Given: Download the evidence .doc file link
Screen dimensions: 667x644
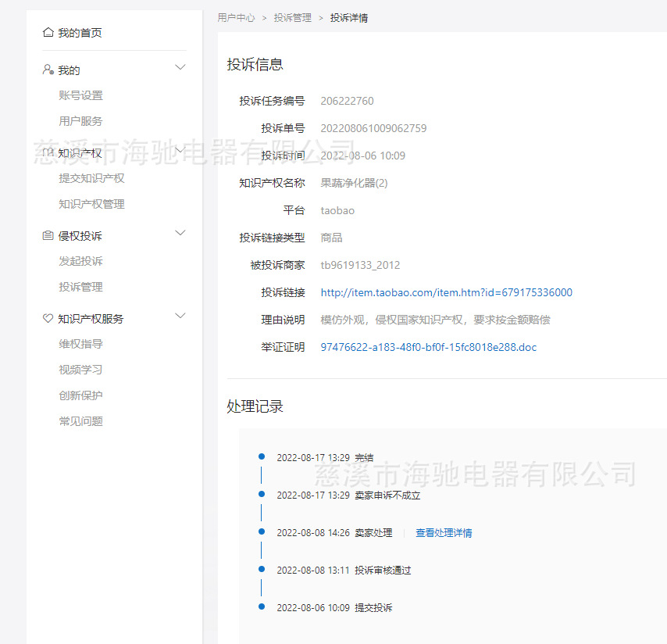Looking at the screenshot, I should point(428,347).
